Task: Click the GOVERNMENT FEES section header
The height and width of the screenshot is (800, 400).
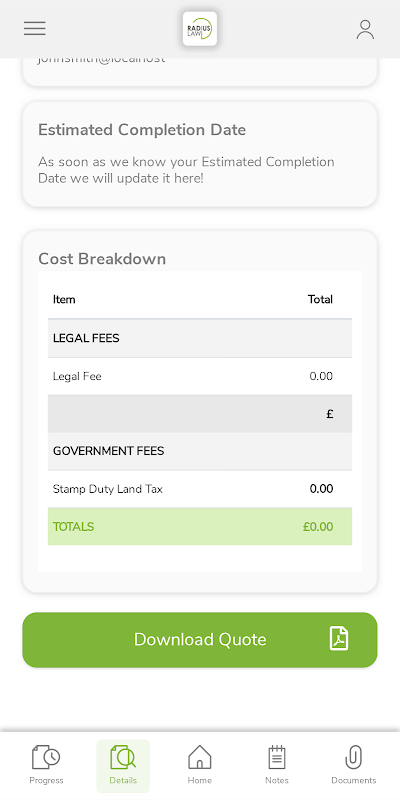Action: pyautogui.click(x=200, y=451)
